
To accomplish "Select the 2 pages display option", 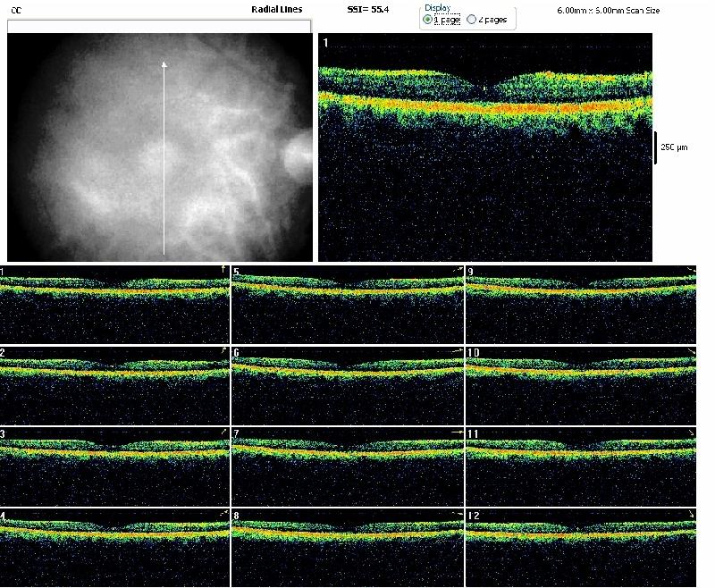I will tap(472, 19).
